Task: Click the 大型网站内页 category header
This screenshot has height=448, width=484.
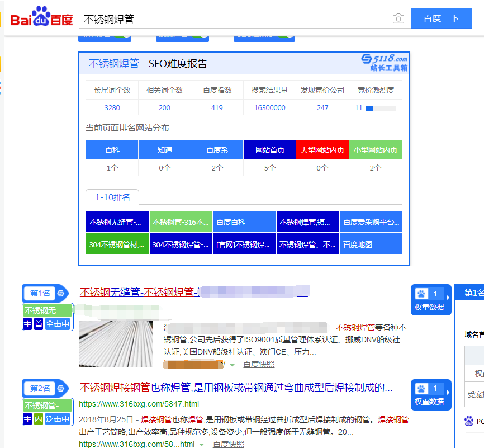Action: click(322, 150)
